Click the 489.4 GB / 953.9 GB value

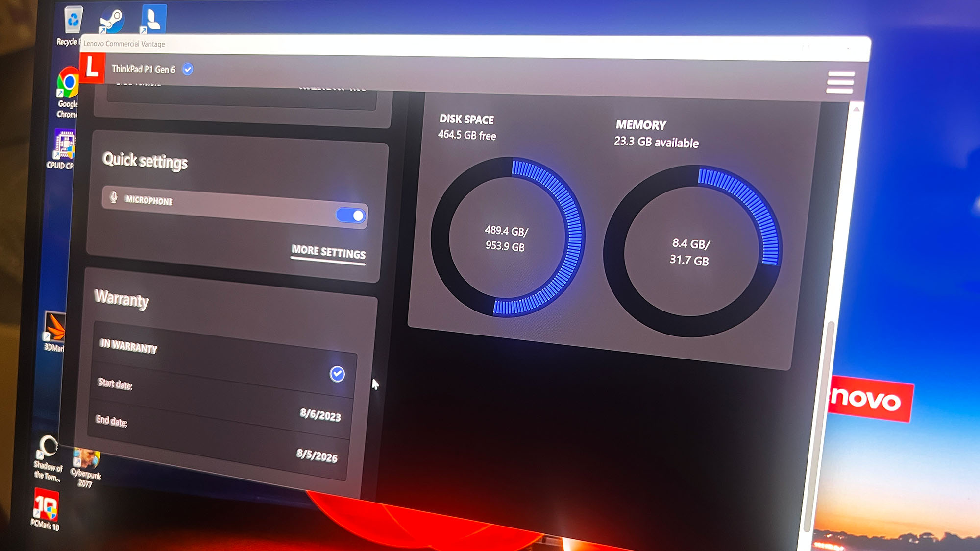506,239
